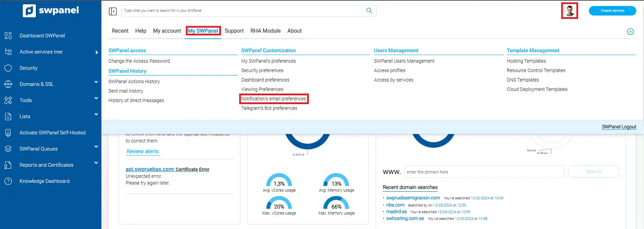
Task: Click the SWPanel Logout link
Action: pyautogui.click(x=619, y=127)
